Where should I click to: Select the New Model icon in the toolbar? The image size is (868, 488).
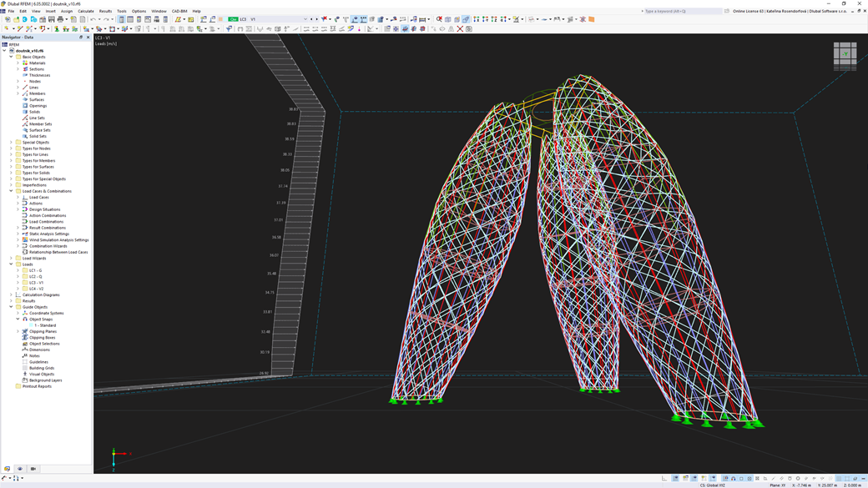point(8,18)
